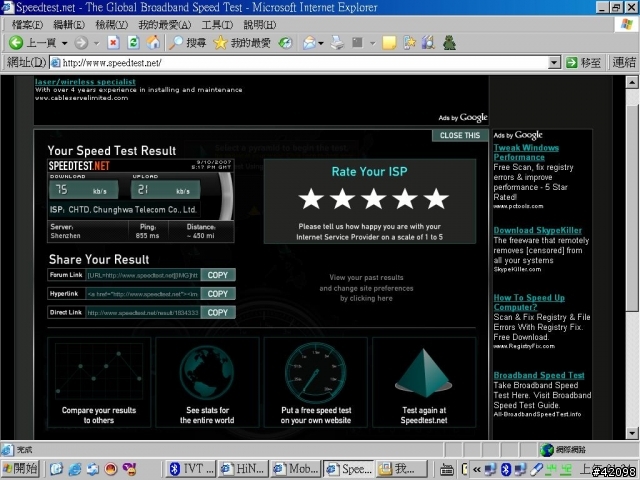Click the Hyperlink text field
Viewport: 640px width, 480px height.
tap(143, 294)
